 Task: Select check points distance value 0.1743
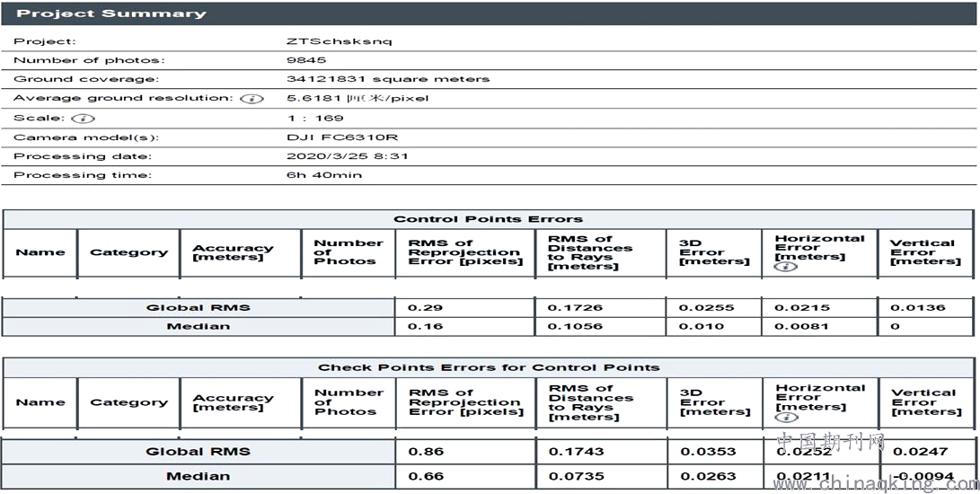pyautogui.click(x=577, y=452)
